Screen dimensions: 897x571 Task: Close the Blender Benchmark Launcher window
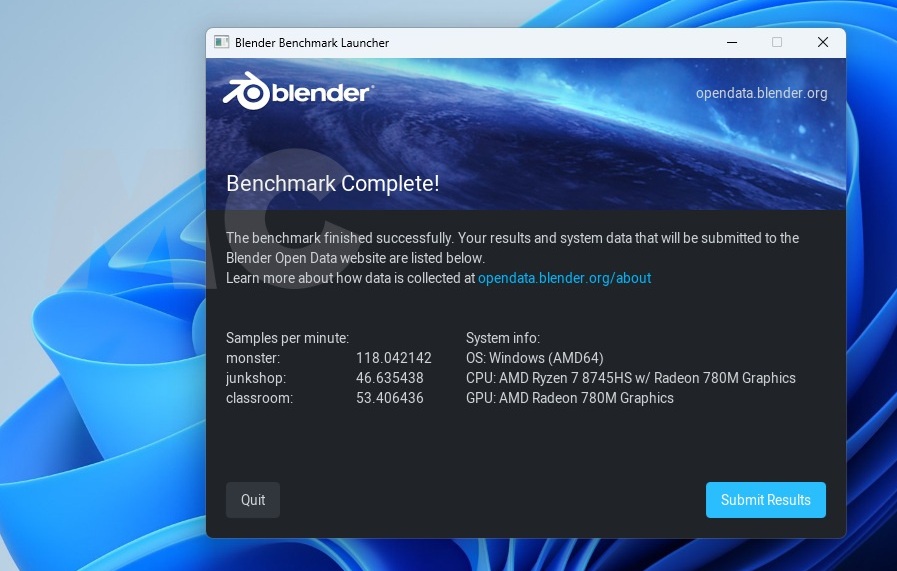click(822, 43)
